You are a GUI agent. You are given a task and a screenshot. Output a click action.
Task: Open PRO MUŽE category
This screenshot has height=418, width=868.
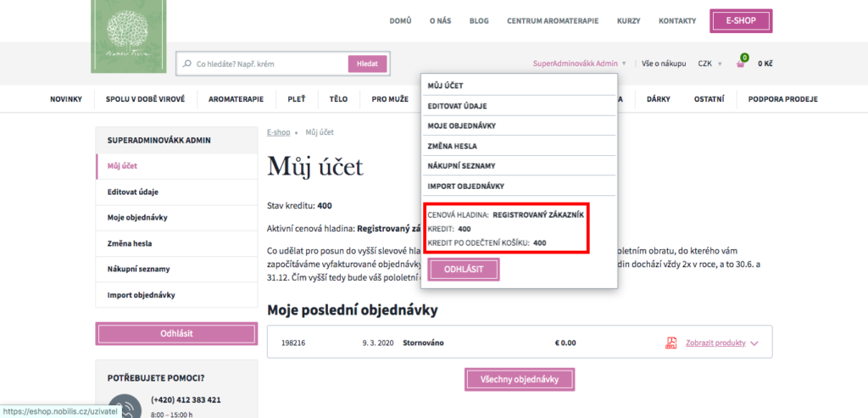coord(390,99)
